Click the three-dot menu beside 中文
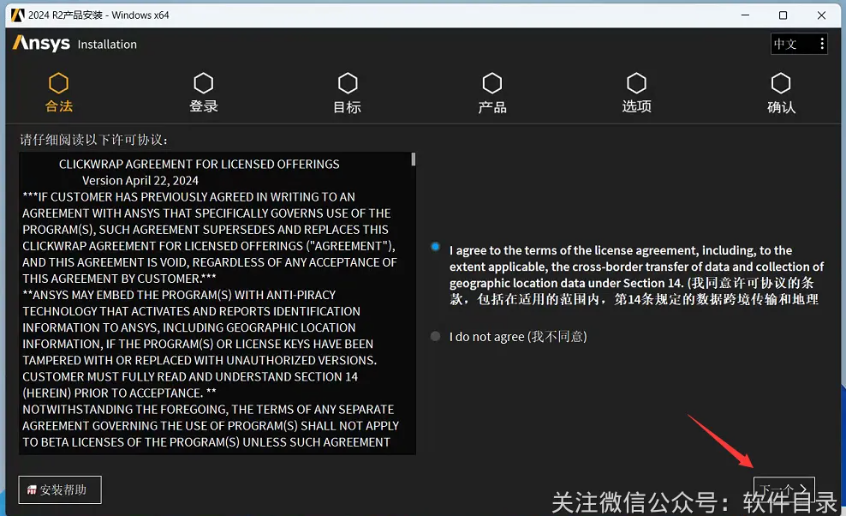 coord(821,44)
